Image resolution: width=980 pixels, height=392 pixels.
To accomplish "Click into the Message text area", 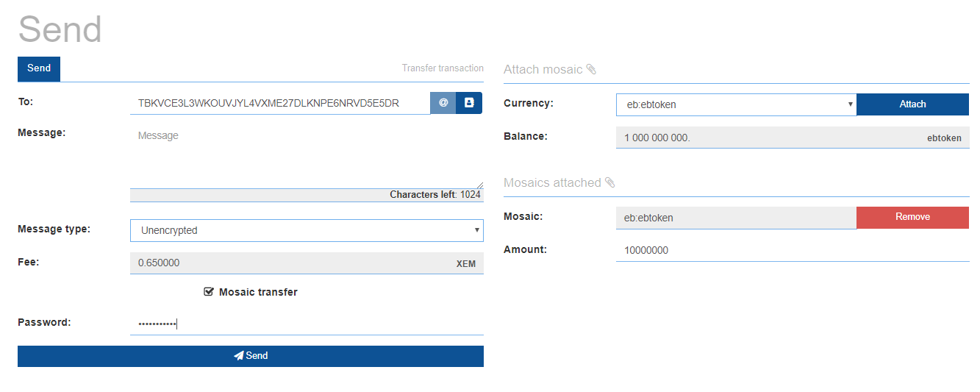I will (x=307, y=156).
